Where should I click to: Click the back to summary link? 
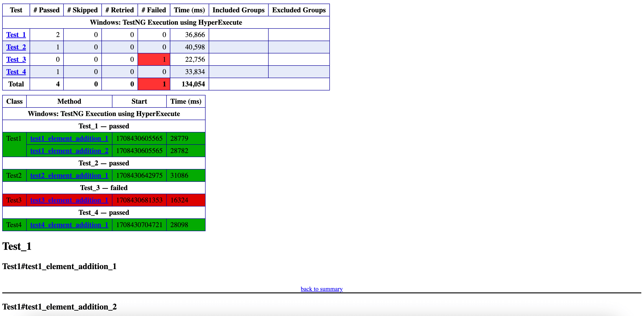(322, 289)
